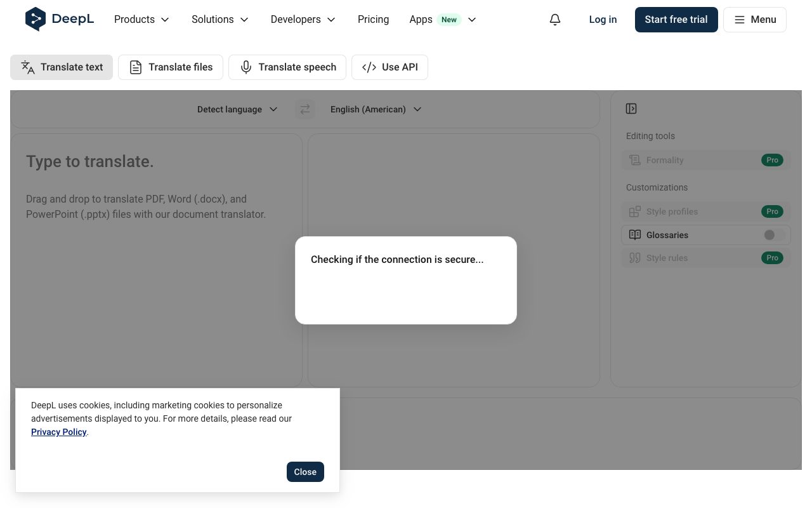Toggle the Glossaries switch
The width and height of the screenshot is (812, 508).
[x=774, y=235]
